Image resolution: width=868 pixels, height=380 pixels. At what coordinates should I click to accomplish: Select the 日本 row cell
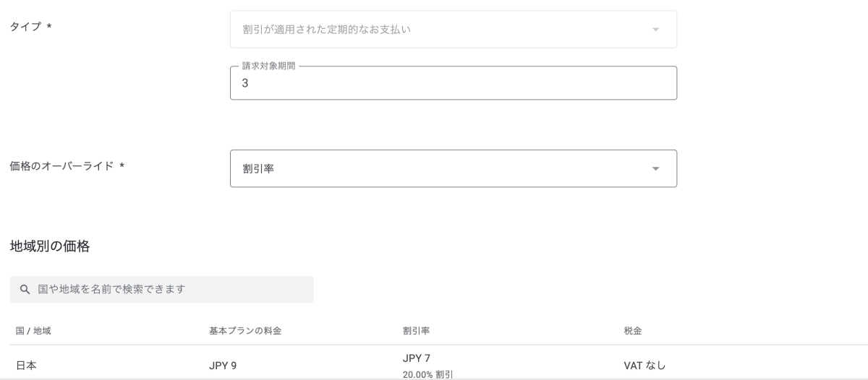point(27,365)
